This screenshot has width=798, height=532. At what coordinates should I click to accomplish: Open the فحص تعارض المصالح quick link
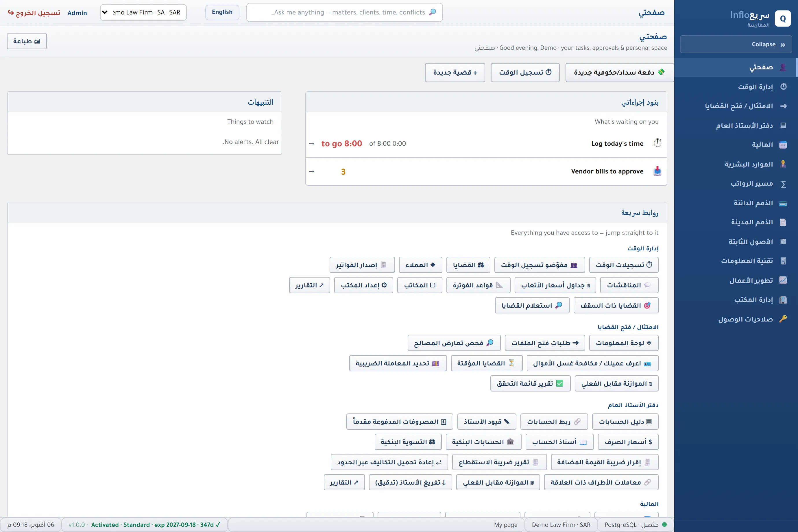click(454, 343)
